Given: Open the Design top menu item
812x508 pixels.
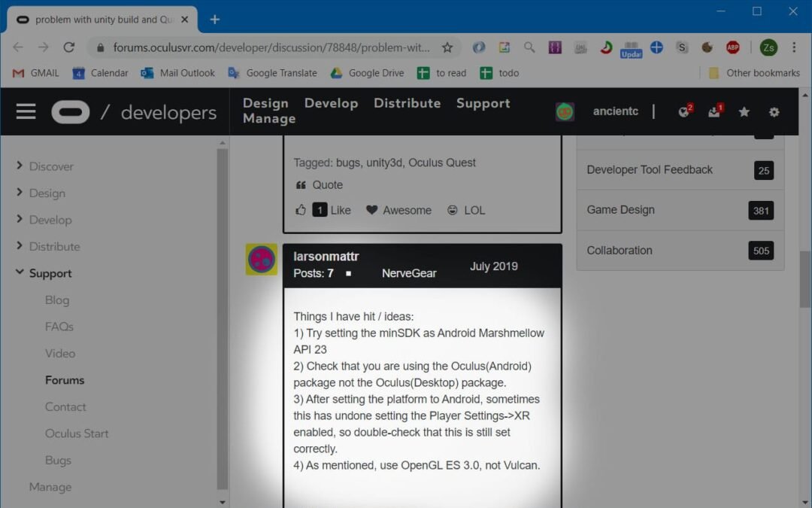Looking at the screenshot, I should (265, 103).
